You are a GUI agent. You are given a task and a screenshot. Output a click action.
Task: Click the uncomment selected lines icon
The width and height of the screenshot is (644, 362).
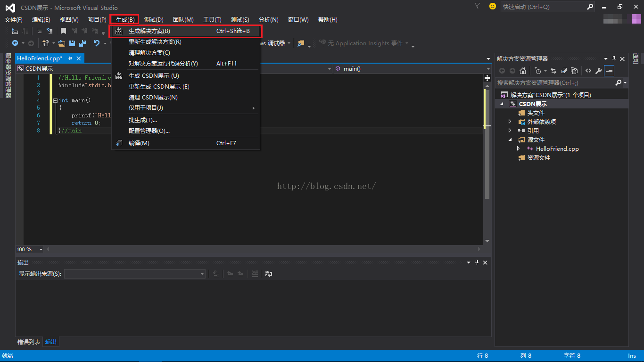click(49, 31)
